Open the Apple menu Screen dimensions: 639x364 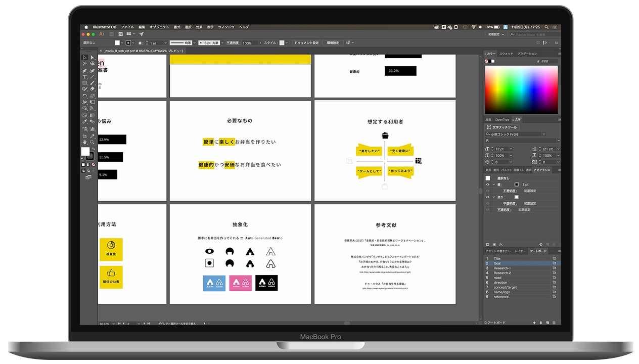point(86,27)
